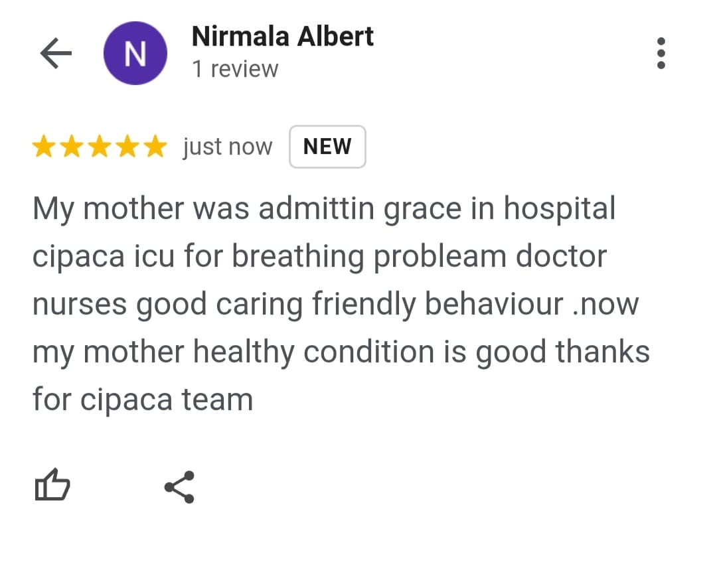Click the third yellow rating star
The width and height of the screenshot is (717, 588).
pos(100,147)
